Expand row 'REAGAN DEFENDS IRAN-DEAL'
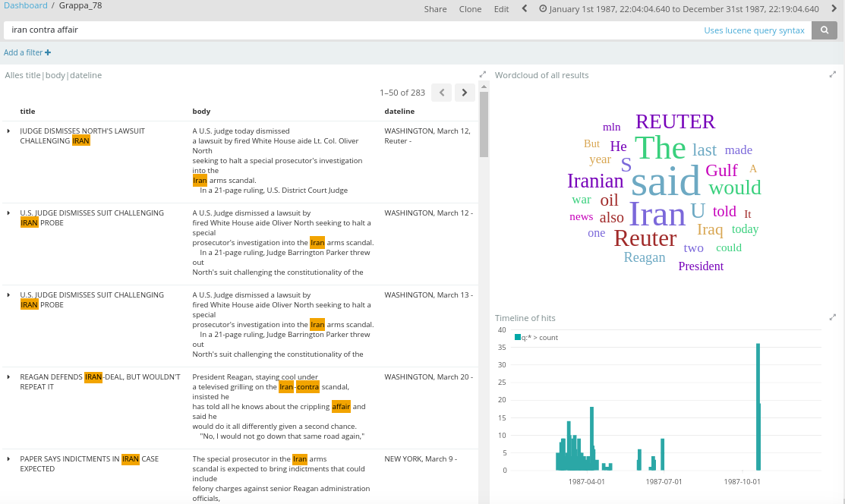 coord(8,376)
